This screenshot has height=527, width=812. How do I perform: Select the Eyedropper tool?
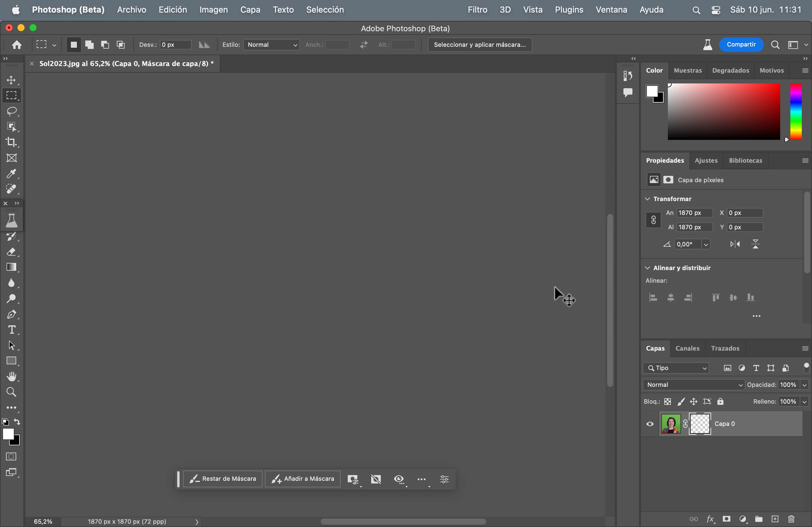click(12, 174)
